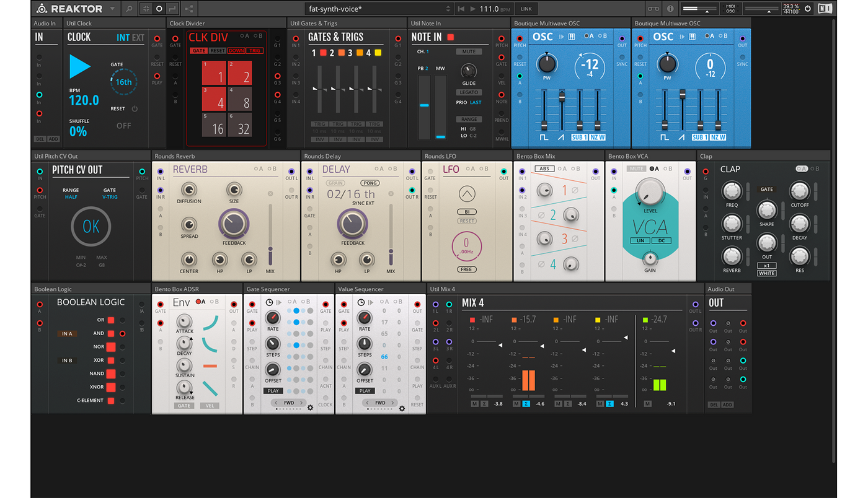
Task: Toggle GRAIN mode on the Delay
Action: (336, 183)
